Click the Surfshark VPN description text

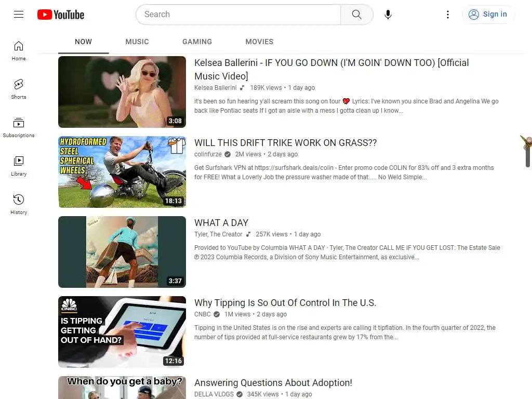(x=344, y=172)
